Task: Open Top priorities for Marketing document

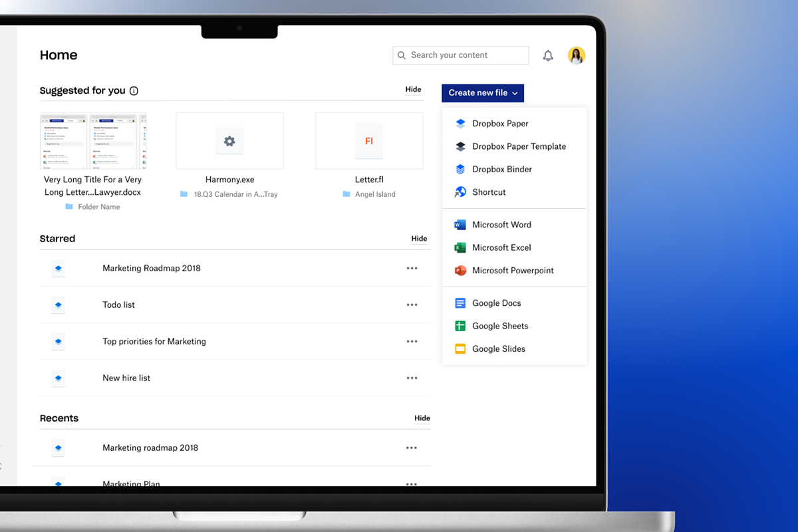Action: point(154,342)
